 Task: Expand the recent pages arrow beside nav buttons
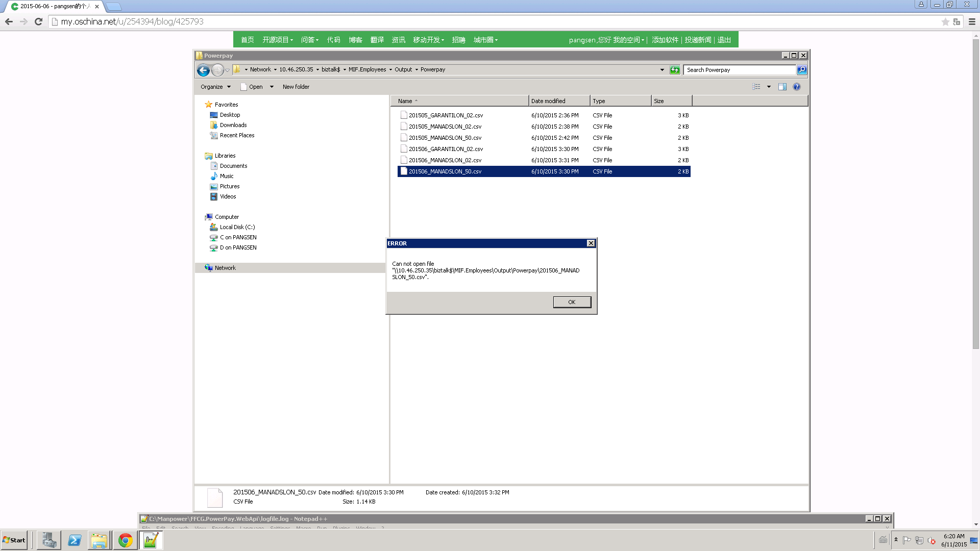pyautogui.click(x=227, y=70)
